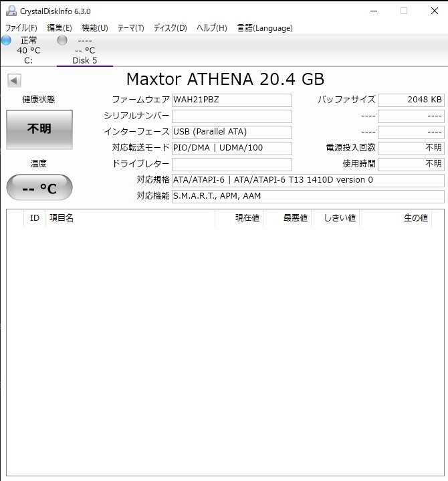The height and width of the screenshot is (481, 448).
Task: Click the buffer size field 2048 KB
Action: [x=411, y=100]
